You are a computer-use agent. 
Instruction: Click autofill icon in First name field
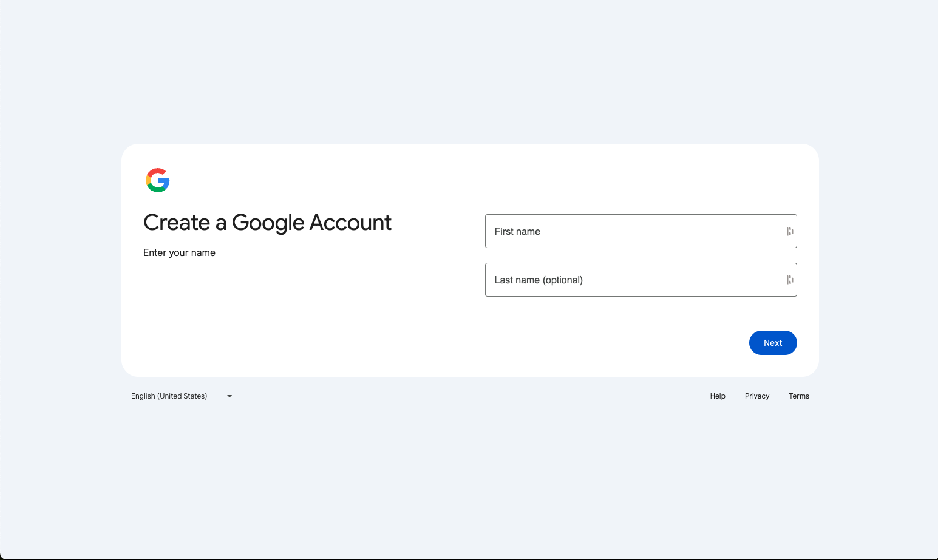pos(789,231)
